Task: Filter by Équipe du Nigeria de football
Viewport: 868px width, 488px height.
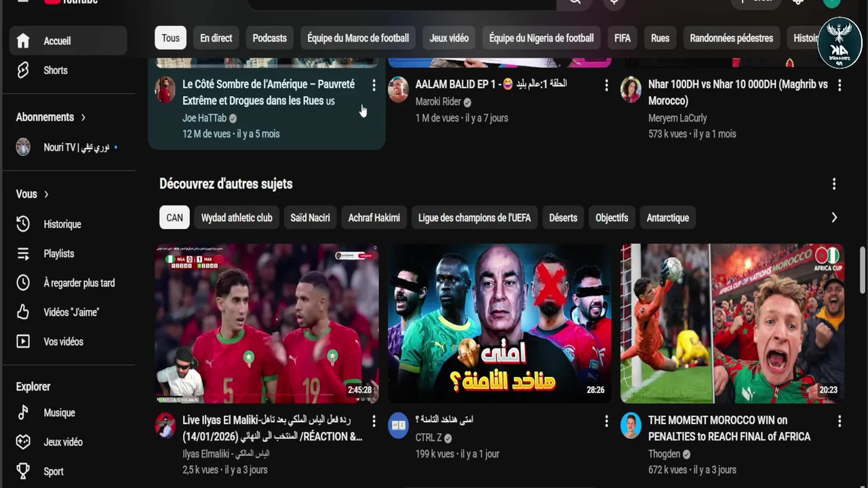Action: click(541, 38)
